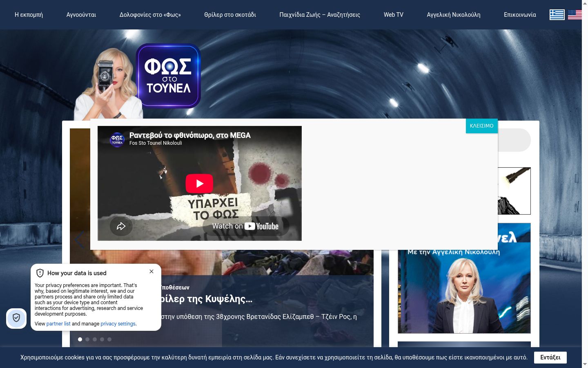The height and width of the screenshot is (368, 588).
Task: Open Θρίλερ στο σκοτάδι menu item
Action: 230,15
